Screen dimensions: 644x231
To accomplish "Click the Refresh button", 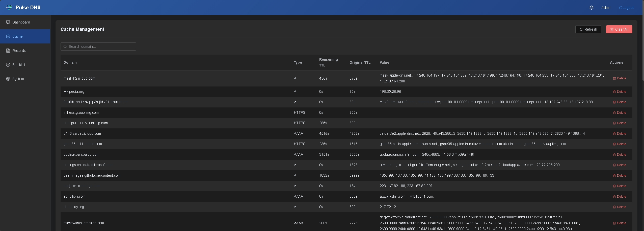I will [588, 29].
